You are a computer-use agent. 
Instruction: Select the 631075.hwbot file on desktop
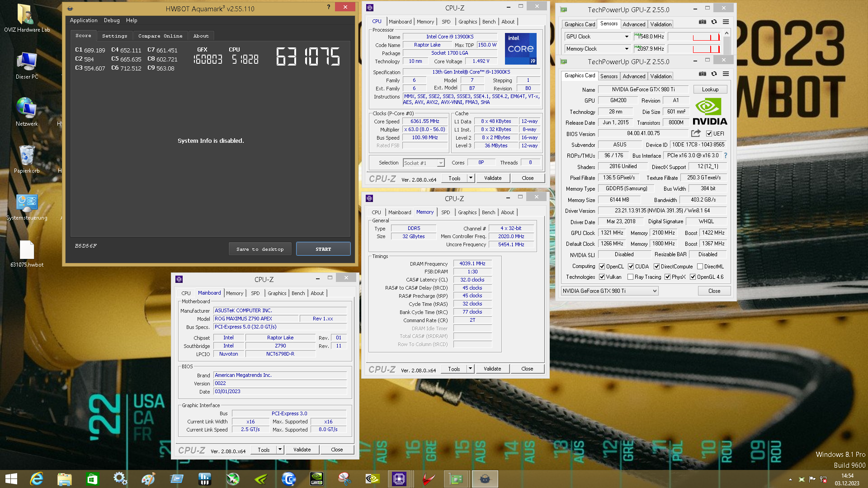click(27, 254)
